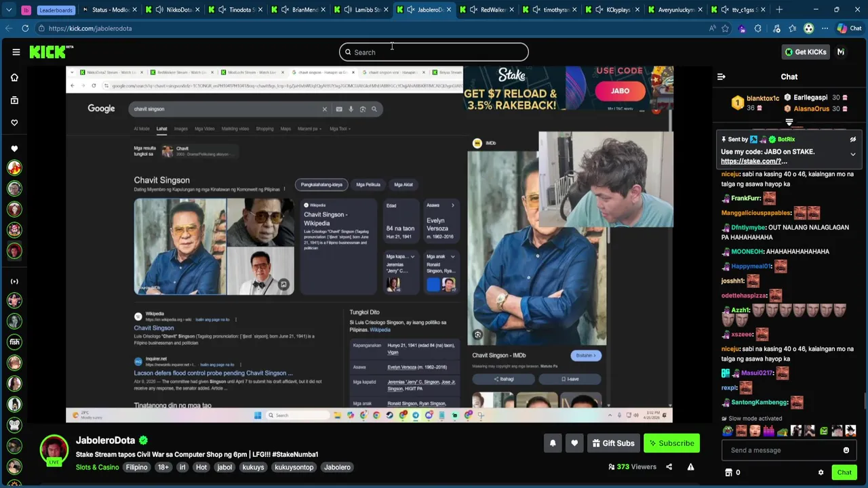
Task: Click the Earllegaspi leaderboard entry
Action: coord(810,98)
